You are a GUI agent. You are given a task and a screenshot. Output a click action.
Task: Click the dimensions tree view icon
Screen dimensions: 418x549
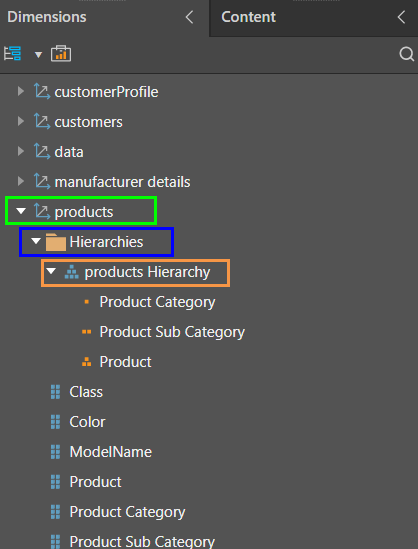point(13,54)
